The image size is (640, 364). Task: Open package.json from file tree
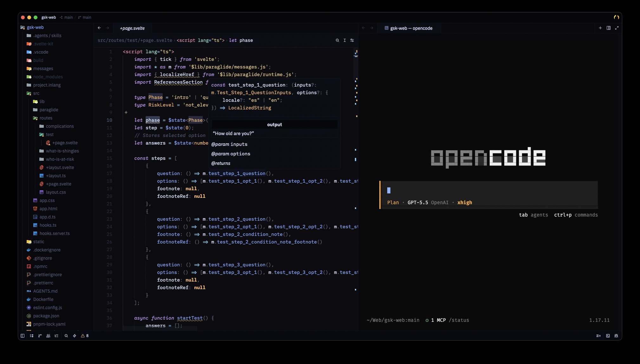(43, 316)
